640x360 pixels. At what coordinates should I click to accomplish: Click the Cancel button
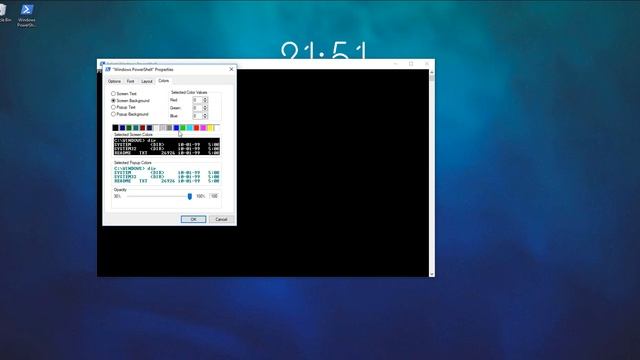pyautogui.click(x=221, y=219)
